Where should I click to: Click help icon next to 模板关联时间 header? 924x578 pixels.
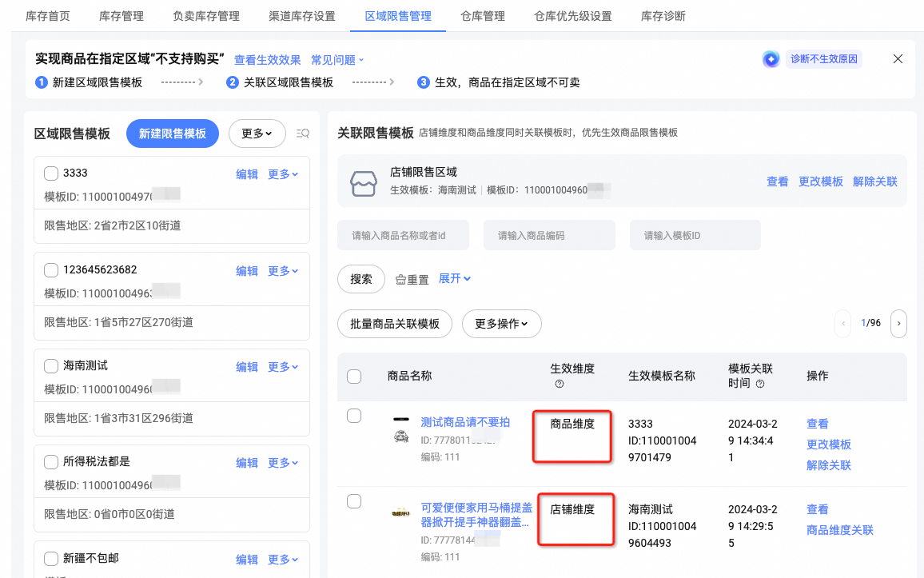click(x=760, y=384)
